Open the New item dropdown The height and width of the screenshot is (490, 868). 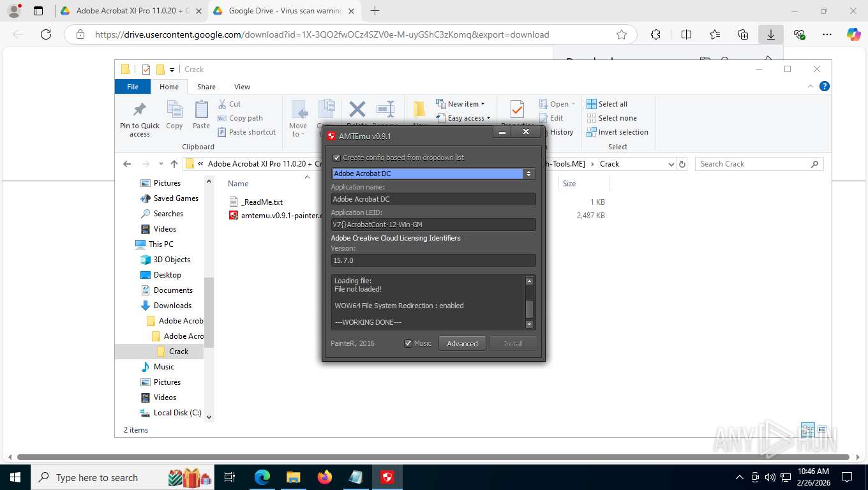461,104
